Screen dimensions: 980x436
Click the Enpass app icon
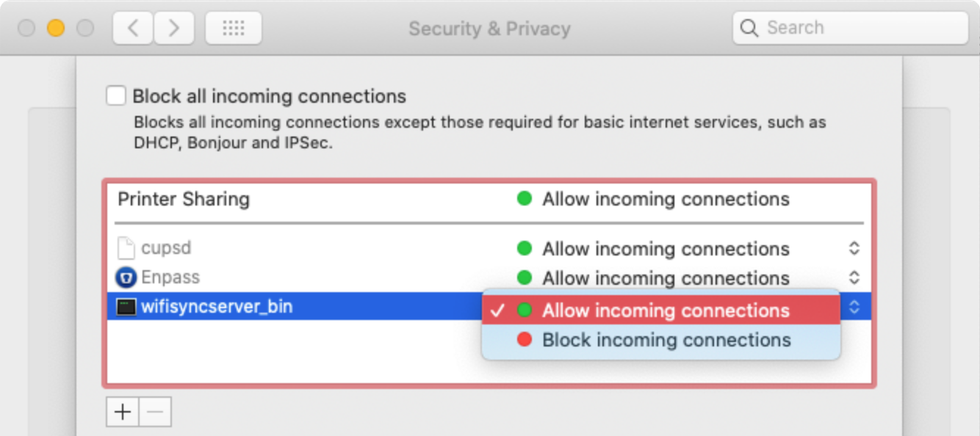point(126,277)
